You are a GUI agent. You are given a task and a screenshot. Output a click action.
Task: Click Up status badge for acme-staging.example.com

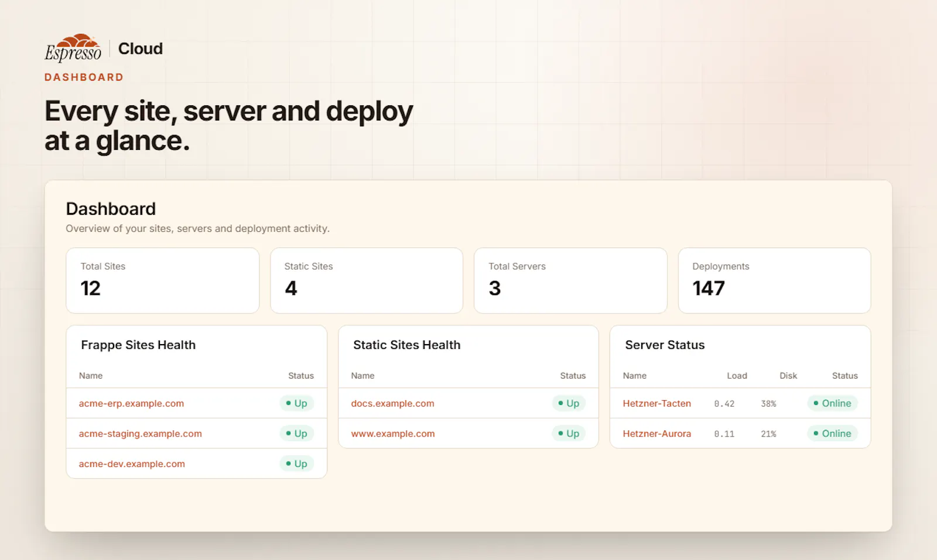tap(296, 434)
